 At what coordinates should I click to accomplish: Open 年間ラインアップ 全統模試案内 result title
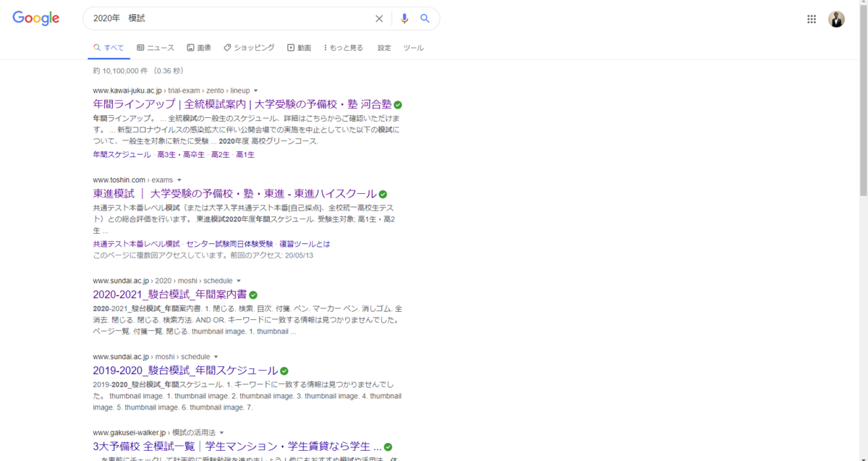[x=242, y=104]
